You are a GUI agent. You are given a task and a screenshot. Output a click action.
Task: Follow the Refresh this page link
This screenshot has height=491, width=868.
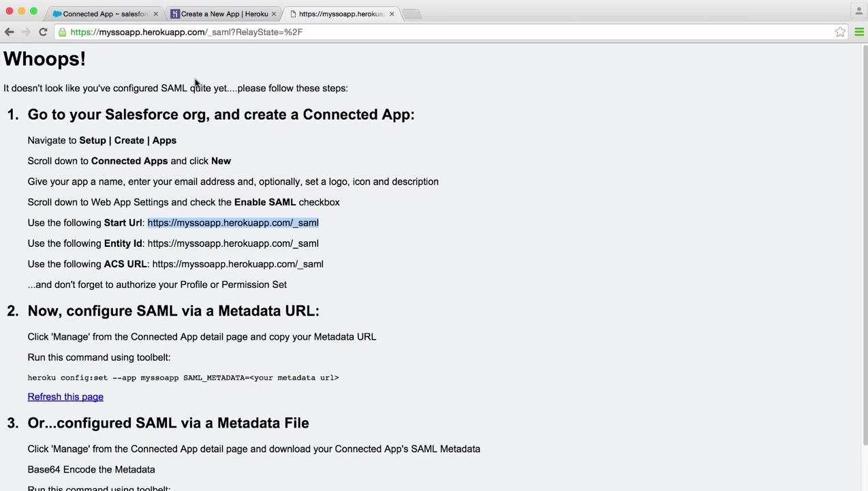(x=65, y=397)
